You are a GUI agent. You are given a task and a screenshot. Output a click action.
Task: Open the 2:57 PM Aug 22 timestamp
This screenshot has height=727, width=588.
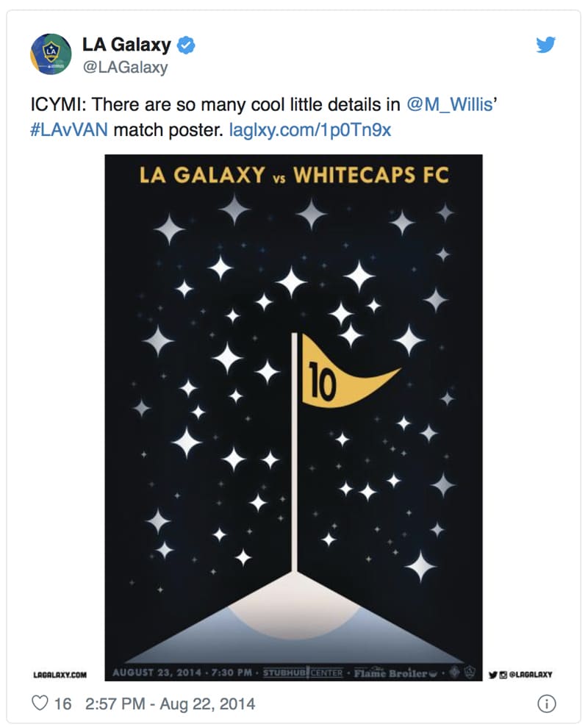(x=171, y=703)
